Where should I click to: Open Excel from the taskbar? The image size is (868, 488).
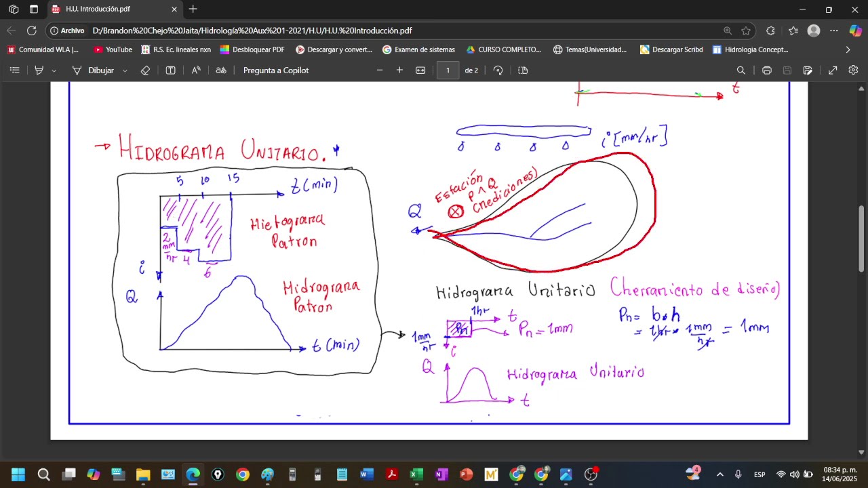point(416,474)
